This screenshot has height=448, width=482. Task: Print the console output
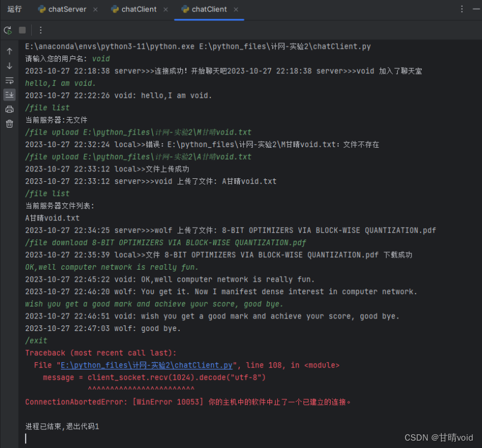tap(9, 109)
